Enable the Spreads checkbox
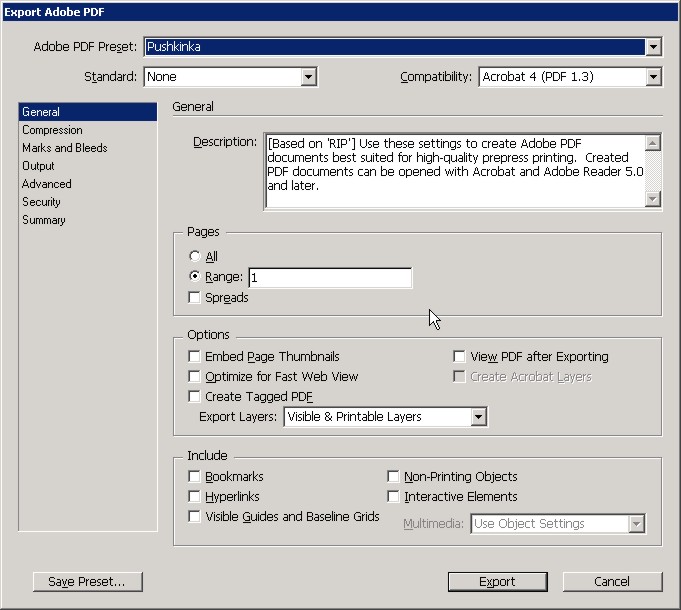The image size is (681, 610). [194, 297]
